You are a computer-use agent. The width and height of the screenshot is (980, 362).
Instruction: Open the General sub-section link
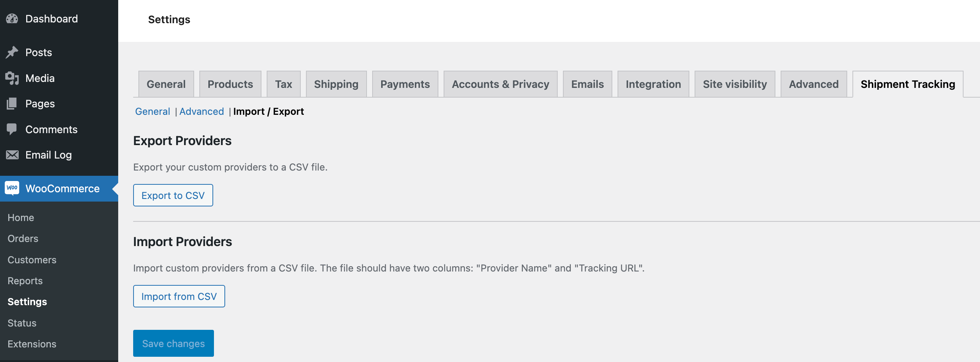[152, 111]
